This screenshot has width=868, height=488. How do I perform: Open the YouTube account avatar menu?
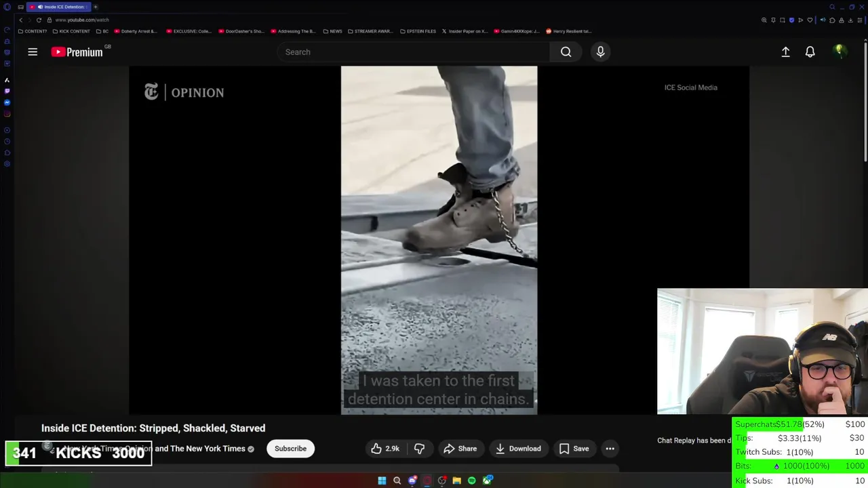(x=840, y=52)
